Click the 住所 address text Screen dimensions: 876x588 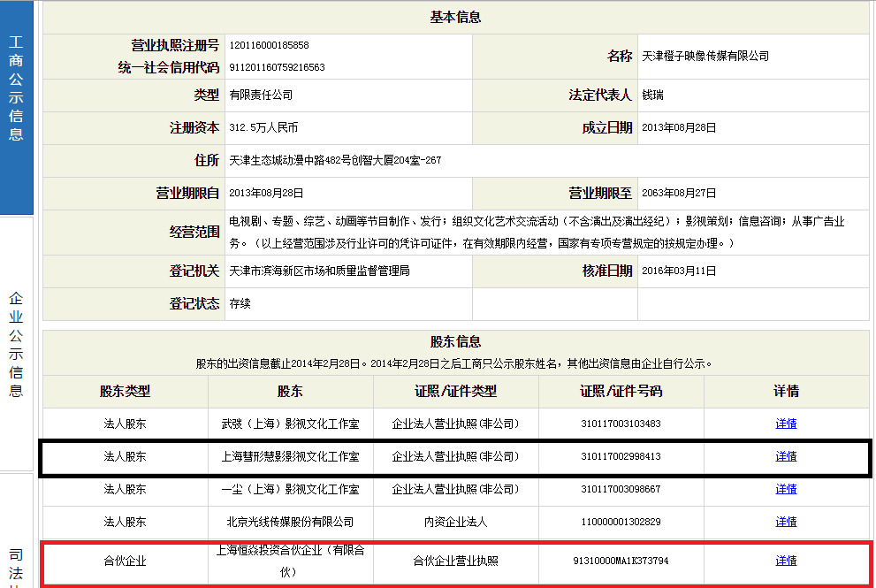click(x=335, y=160)
